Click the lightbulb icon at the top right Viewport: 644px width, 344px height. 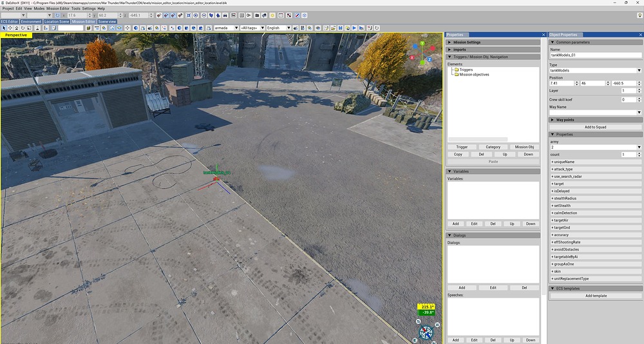coord(639,15)
